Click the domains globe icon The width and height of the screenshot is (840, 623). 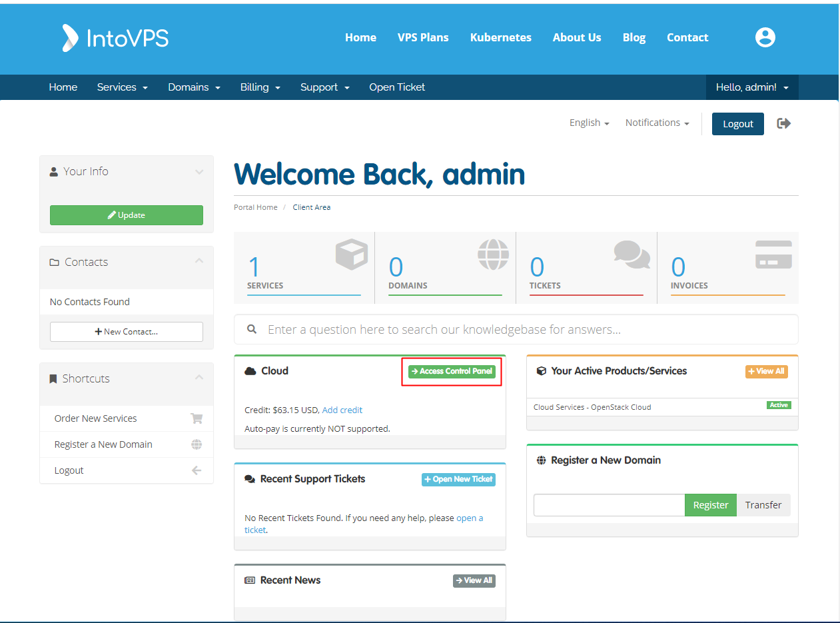(x=493, y=255)
